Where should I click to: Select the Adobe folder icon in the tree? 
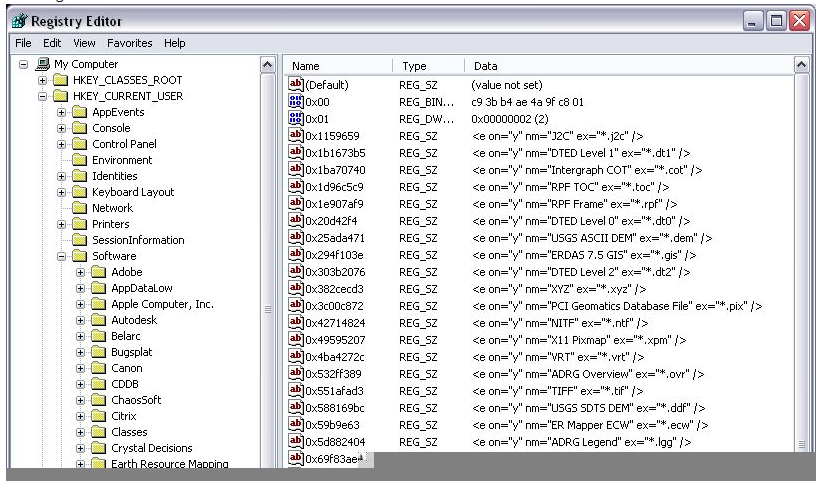point(98,272)
